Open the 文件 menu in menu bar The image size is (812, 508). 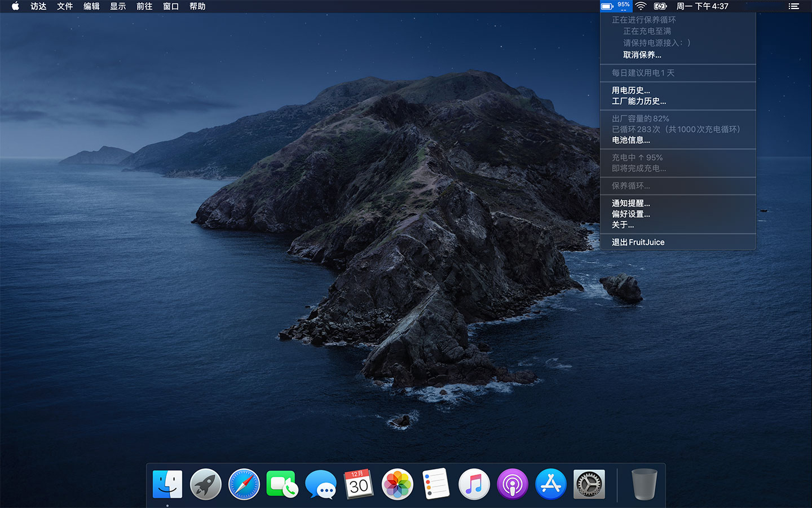coord(65,6)
